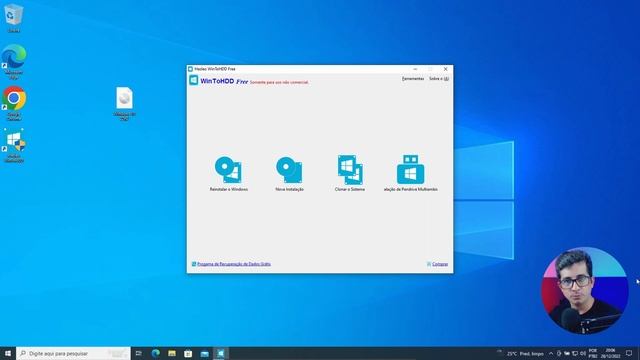Image resolution: width=640 pixels, height=360 pixels.
Task: Click the WinToHDD taskbar button
Action: [220, 353]
